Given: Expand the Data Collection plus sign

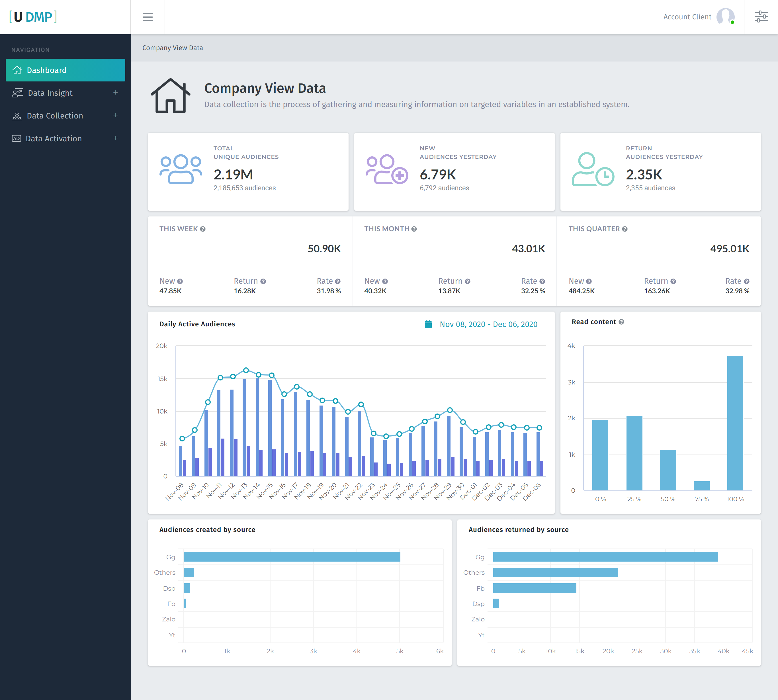Looking at the screenshot, I should click(x=115, y=115).
